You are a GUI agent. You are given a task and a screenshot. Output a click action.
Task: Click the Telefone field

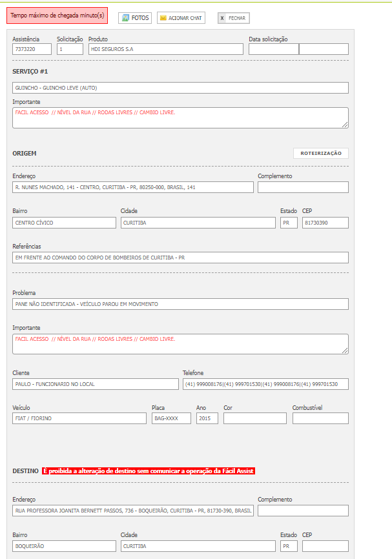pyautogui.click(x=265, y=384)
